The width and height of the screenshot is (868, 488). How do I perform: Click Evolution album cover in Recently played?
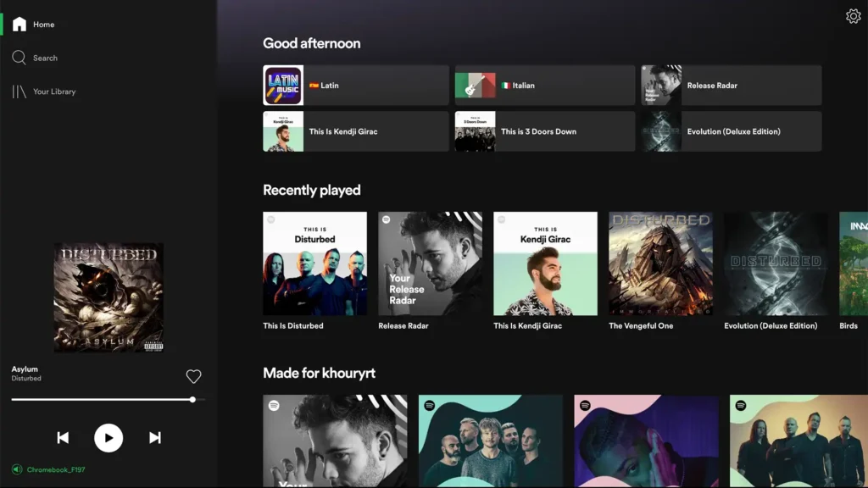coord(776,263)
